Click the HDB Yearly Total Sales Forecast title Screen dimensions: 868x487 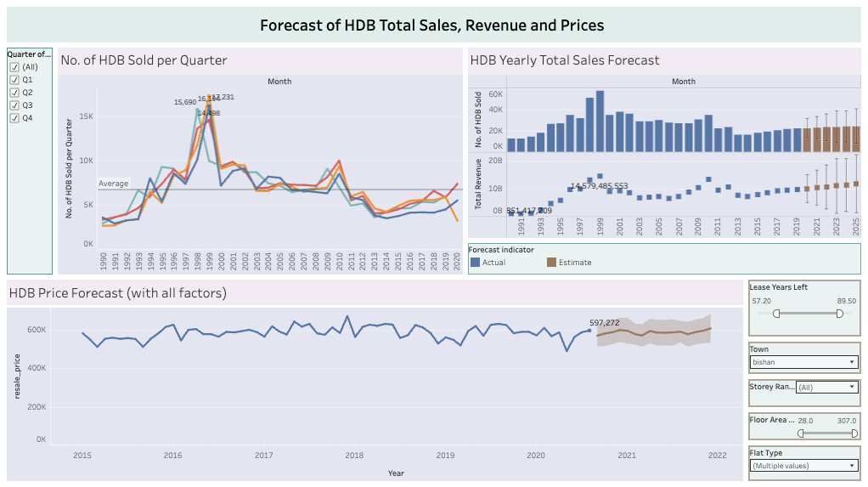tap(565, 60)
